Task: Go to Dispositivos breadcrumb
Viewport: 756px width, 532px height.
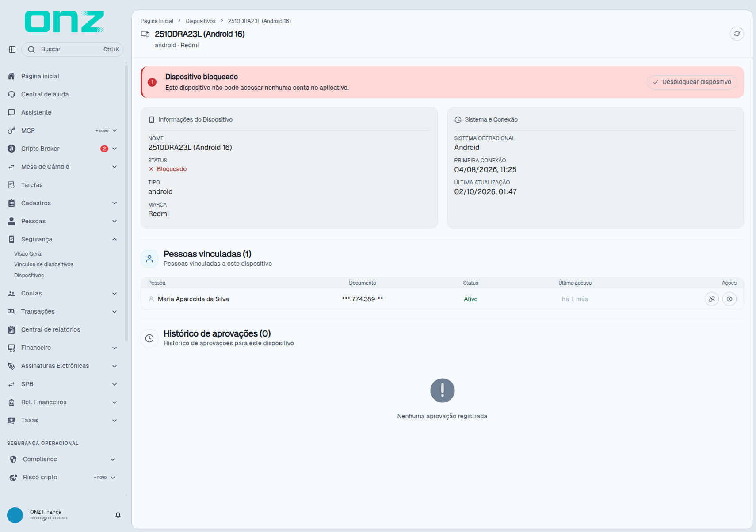Action: tap(201, 21)
